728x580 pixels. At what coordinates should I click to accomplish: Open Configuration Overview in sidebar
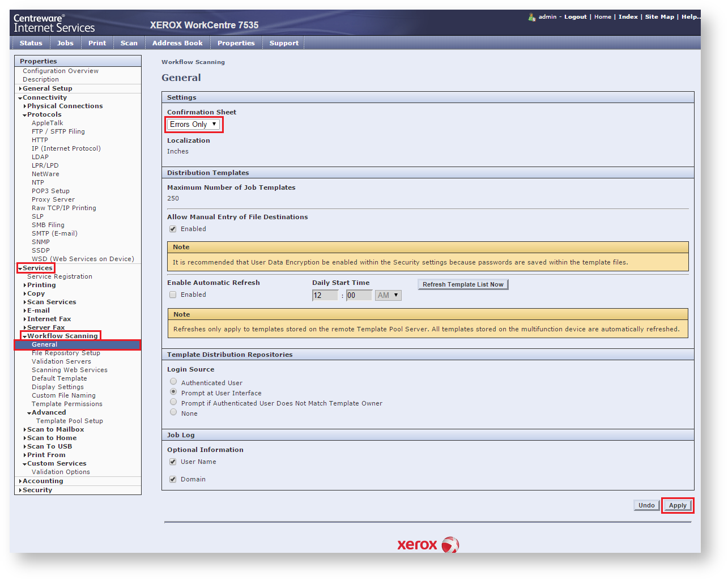(61, 71)
